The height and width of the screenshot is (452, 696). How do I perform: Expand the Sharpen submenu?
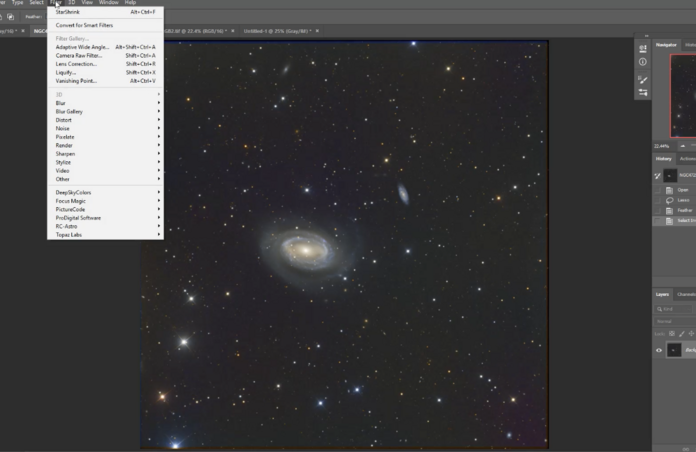pos(106,154)
